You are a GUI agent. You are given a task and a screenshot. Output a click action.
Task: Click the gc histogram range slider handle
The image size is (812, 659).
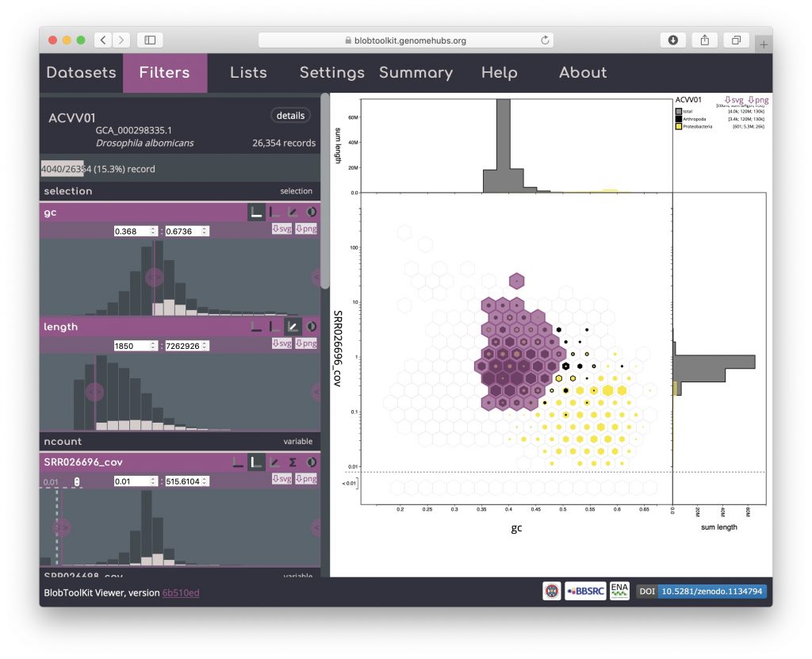(x=154, y=277)
